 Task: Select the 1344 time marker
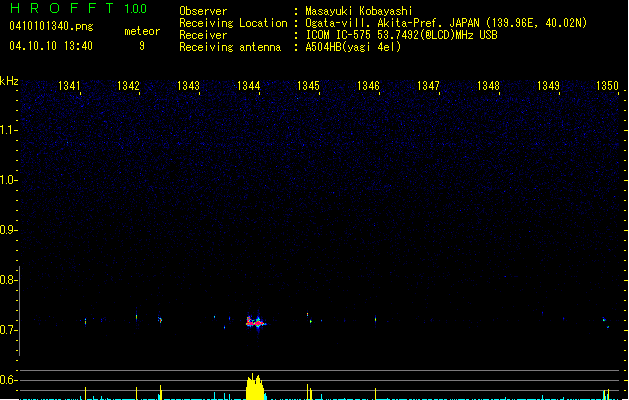pos(249,86)
